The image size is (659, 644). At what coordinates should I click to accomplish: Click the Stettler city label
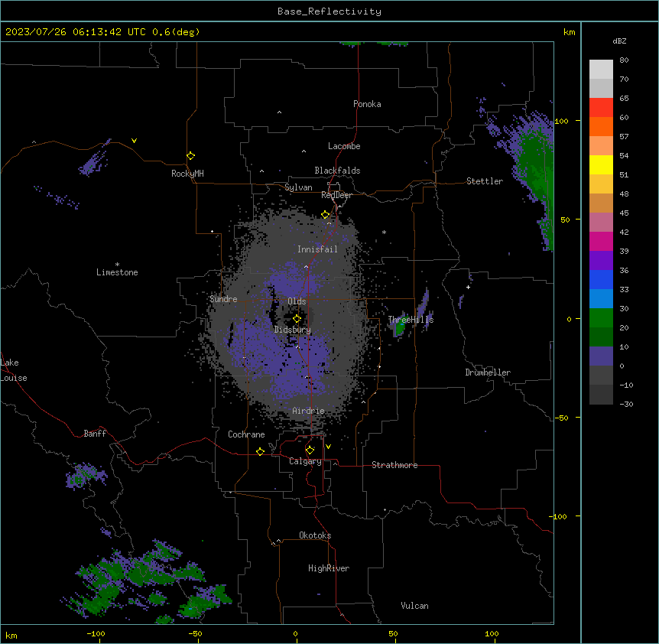click(485, 181)
